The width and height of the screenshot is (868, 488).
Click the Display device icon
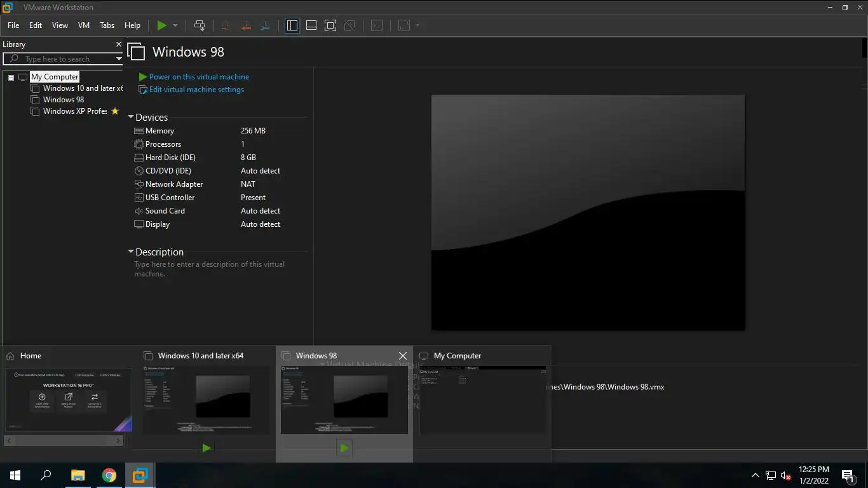pos(139,224)
